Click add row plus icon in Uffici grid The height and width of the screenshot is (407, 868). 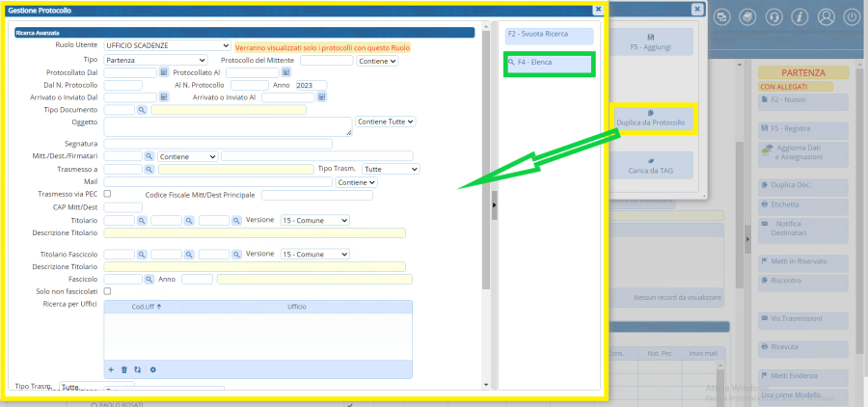tap(111, 369)
